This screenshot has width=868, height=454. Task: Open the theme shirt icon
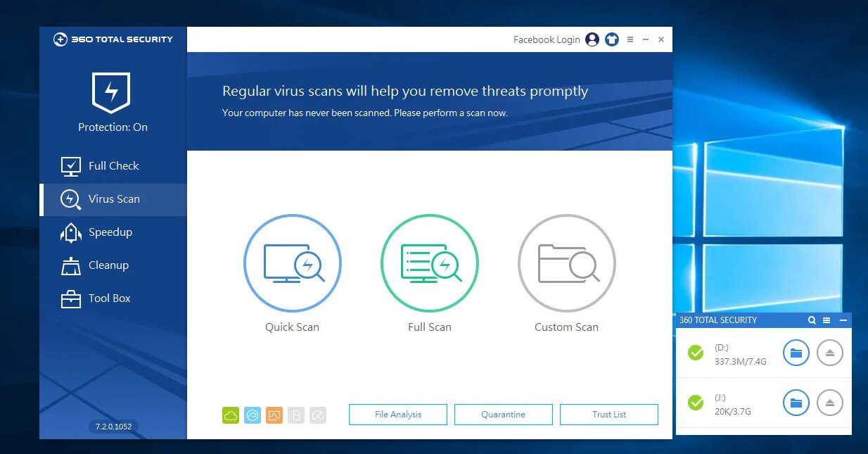pos(612,39)
